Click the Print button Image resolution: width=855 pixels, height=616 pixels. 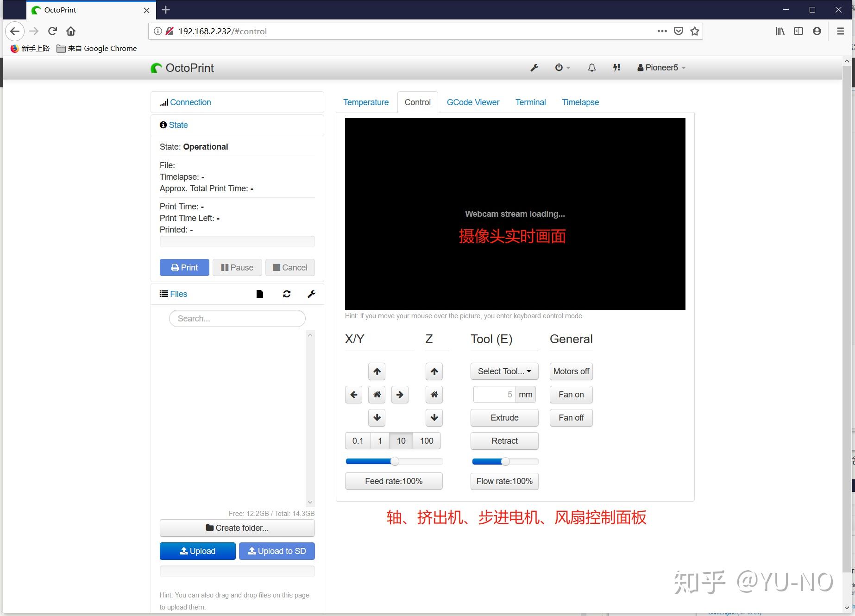click(x=184, y=267)
